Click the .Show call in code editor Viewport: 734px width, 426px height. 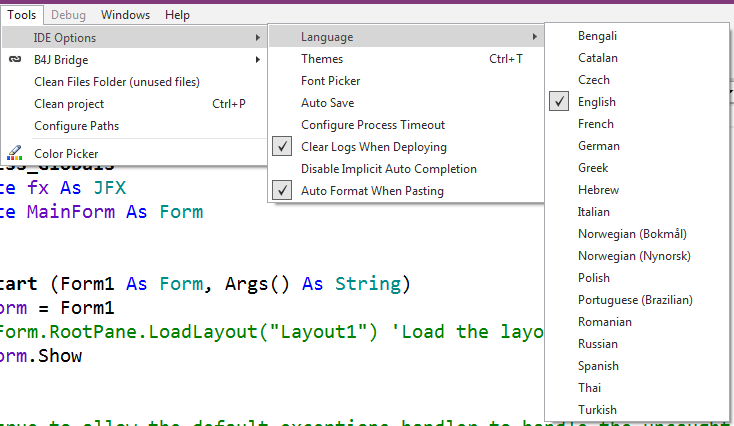pos(55,356)
